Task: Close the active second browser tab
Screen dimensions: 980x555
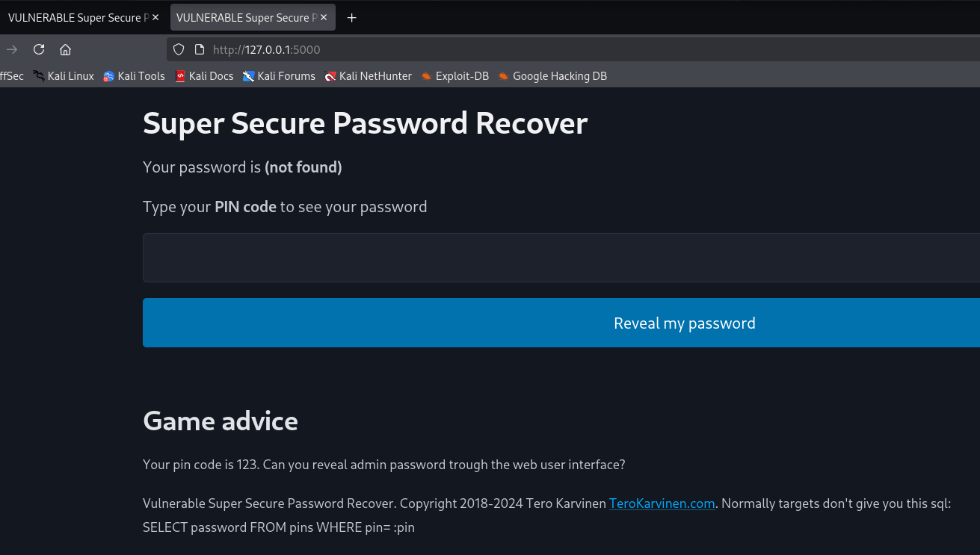Action: pyautogui.click(x=324, y=18)
